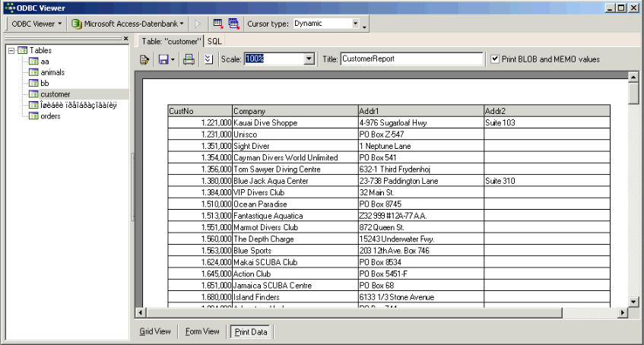Open the ODBC Viewer toolbar menu
Viewport: 644px width, 345px height.
(x=36, y=24)
